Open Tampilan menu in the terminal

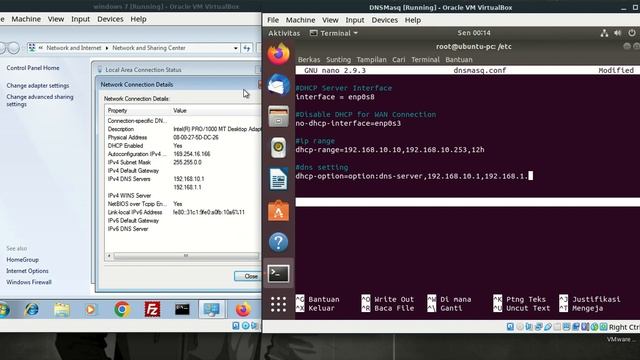371,60
